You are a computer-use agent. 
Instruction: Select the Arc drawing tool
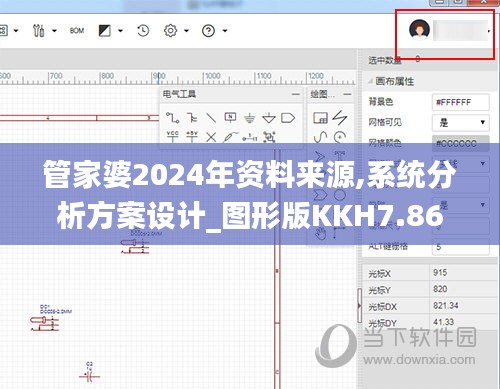[340, 137]
